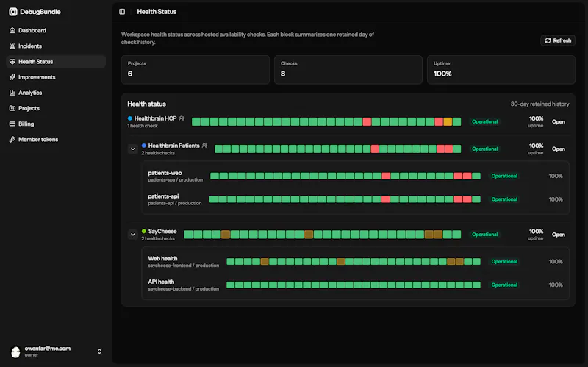Click the Improvements sparkle icon
This screenshot has height=367, width=588.
tap(12, 77)
